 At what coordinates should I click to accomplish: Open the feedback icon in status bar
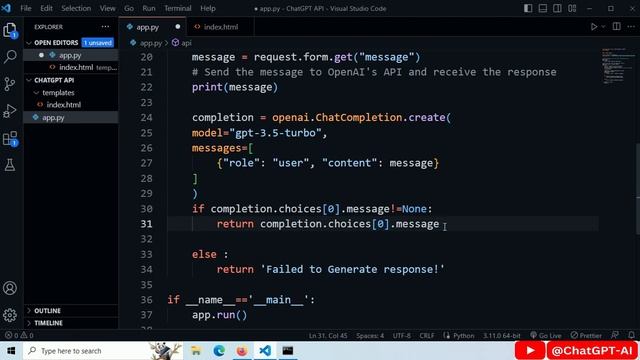pyautogui.click(x=615, y=335)
